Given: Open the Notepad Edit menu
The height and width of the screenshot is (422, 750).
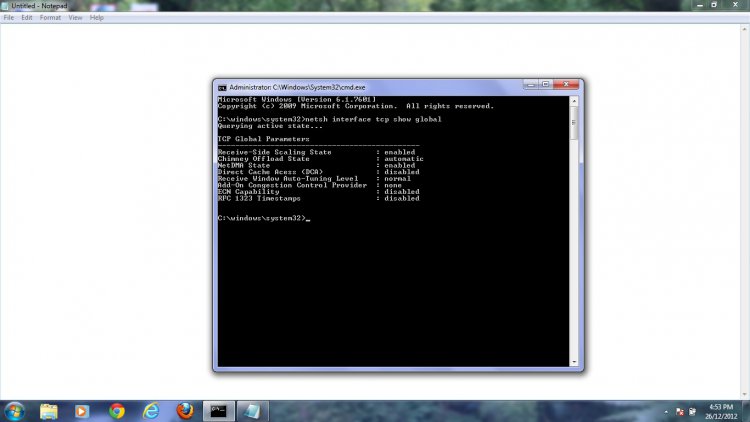Looking at the screenshot, I should [27, 18].
